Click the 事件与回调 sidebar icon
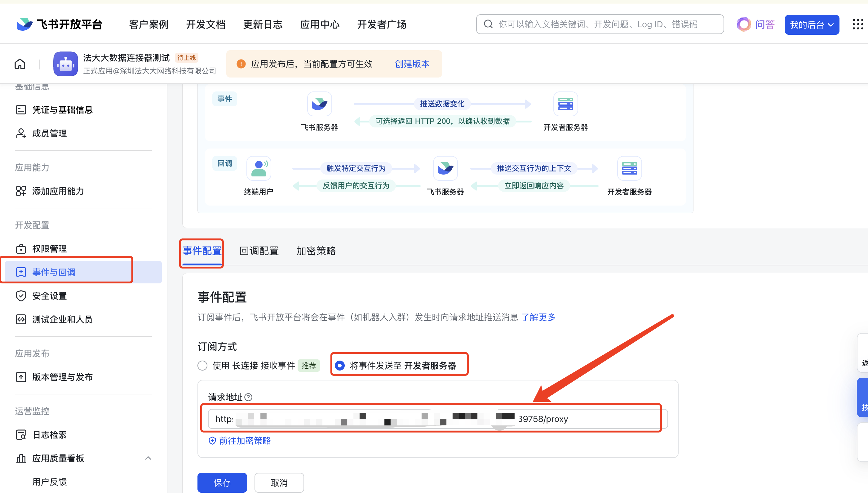The height and width of the screenshot is (493, 868). coord(21,272)
